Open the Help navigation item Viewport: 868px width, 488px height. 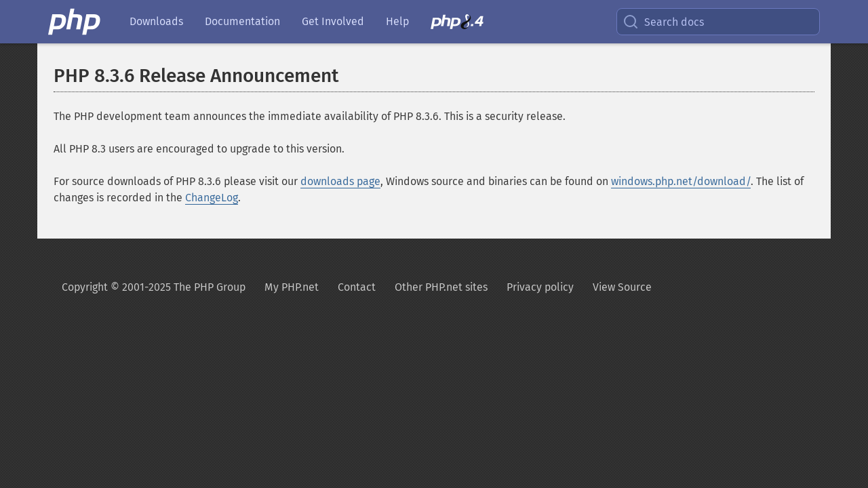click(397, 22)
